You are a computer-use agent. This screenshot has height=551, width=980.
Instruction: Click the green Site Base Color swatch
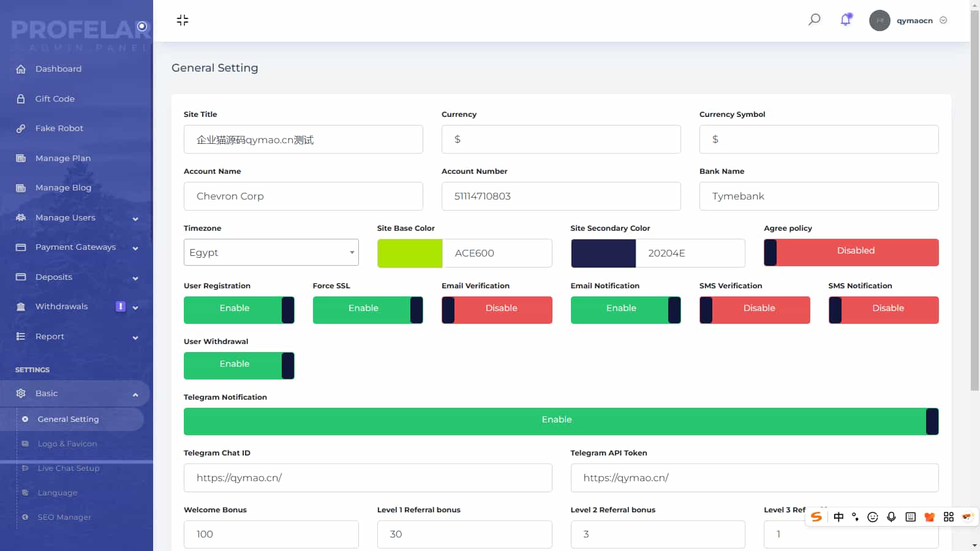[410, 253]
